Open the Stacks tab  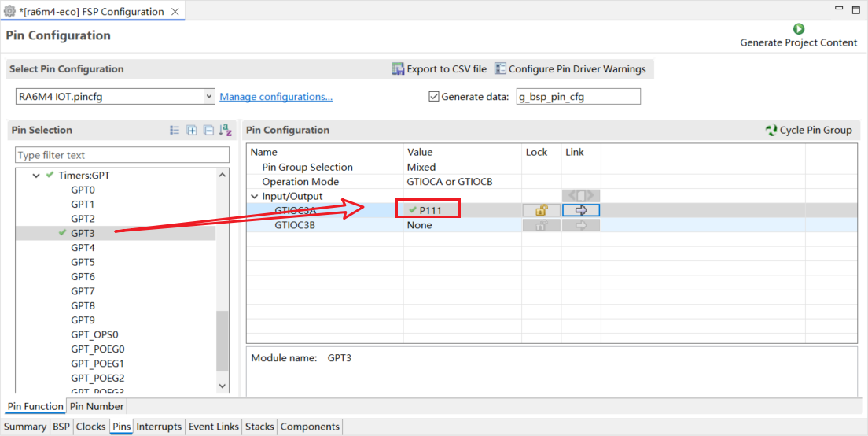click(259, 427)
